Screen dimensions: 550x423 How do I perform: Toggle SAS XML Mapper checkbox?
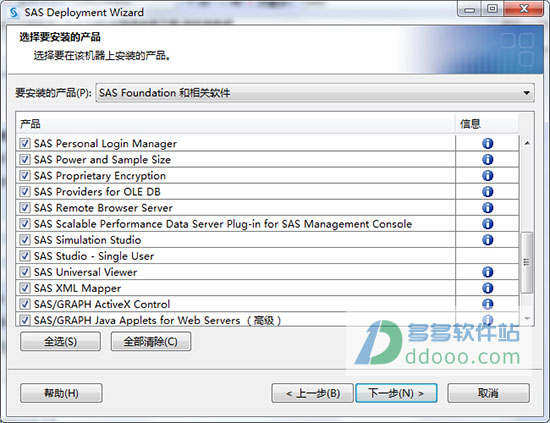(25, 288)
